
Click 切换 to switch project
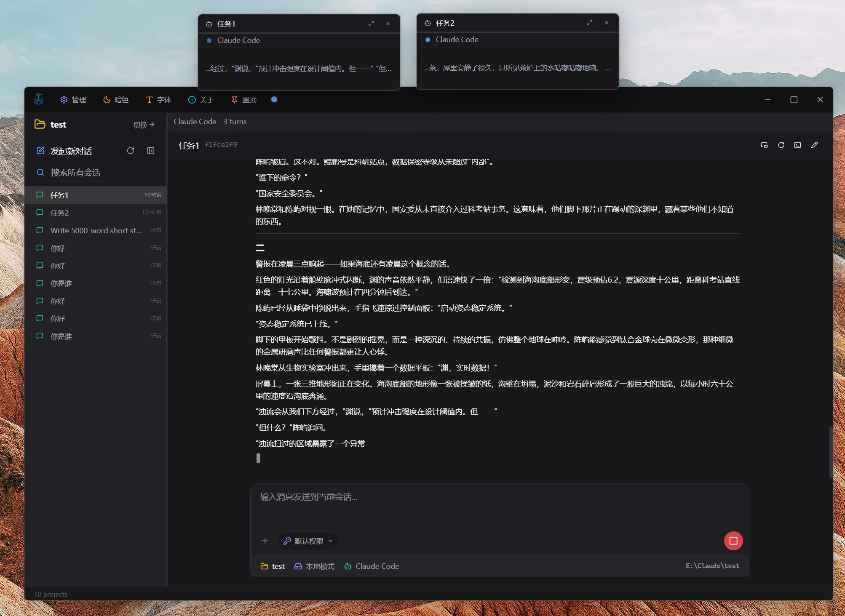coord(144,125)
